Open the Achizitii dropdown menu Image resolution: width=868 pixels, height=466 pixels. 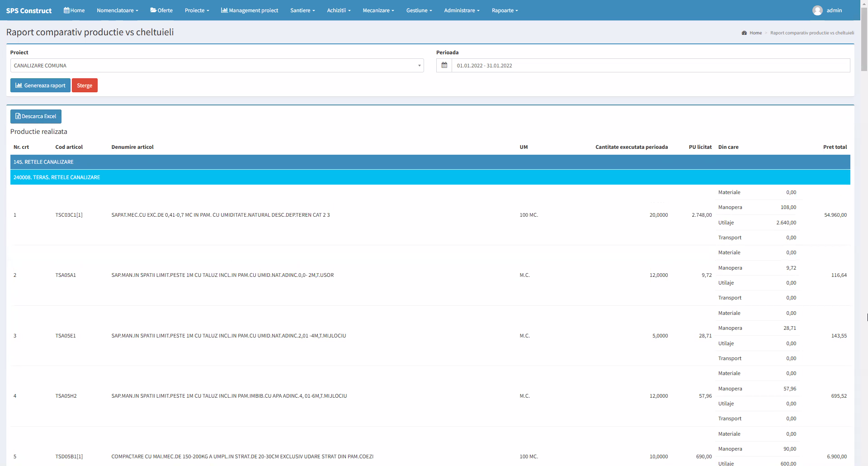(339, 10)
